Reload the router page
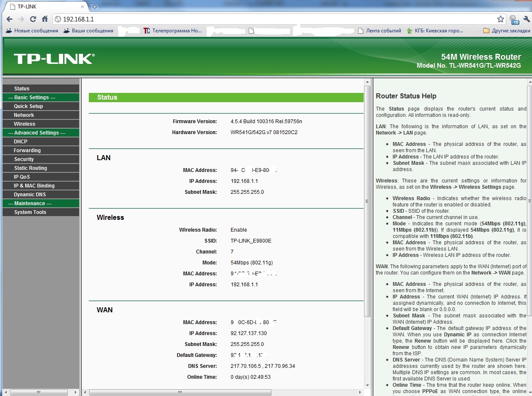Viewport: 532px width, 396px height. (x=33, y=19)
